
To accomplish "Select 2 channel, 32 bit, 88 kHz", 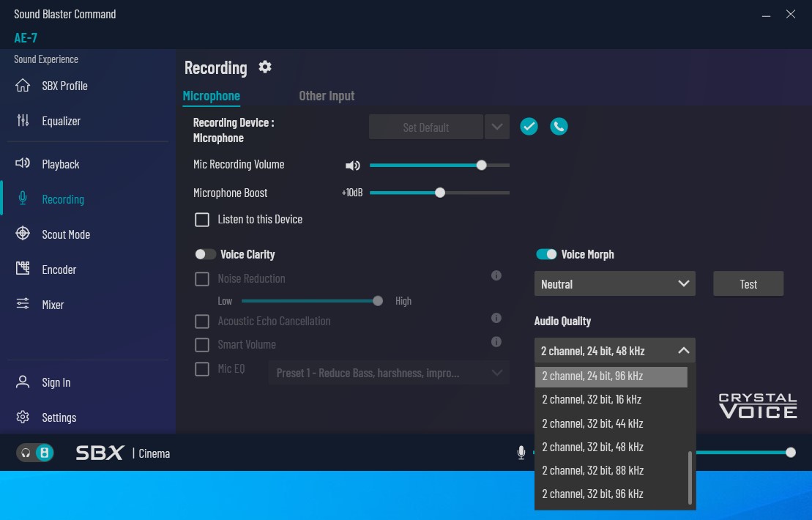I will [x=611, y=470].
